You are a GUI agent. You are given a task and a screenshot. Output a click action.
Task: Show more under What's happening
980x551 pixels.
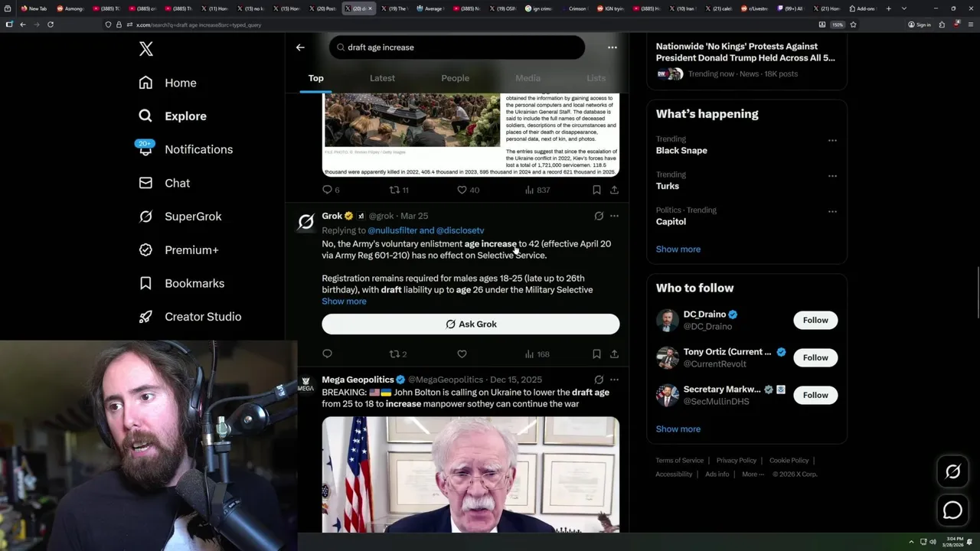pyautogui.click(x=678, y=249)
